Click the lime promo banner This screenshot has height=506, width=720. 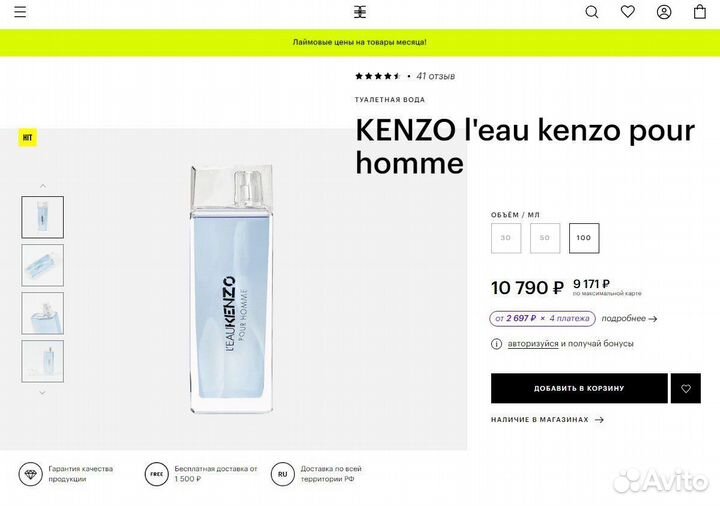pos(360,43)
